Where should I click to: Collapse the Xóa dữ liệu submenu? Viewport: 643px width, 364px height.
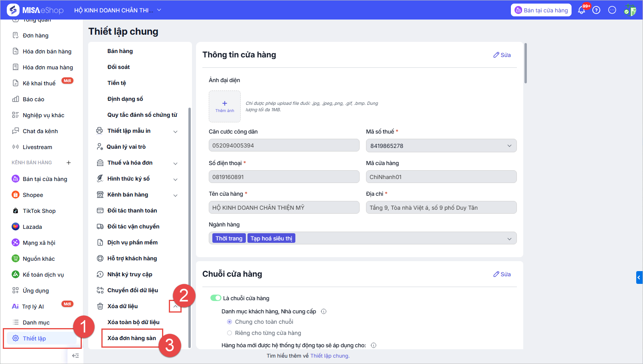[175, 306]
